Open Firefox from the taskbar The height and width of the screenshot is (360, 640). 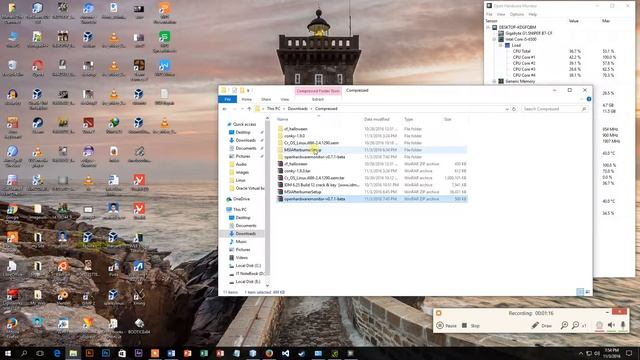[269, 353]
